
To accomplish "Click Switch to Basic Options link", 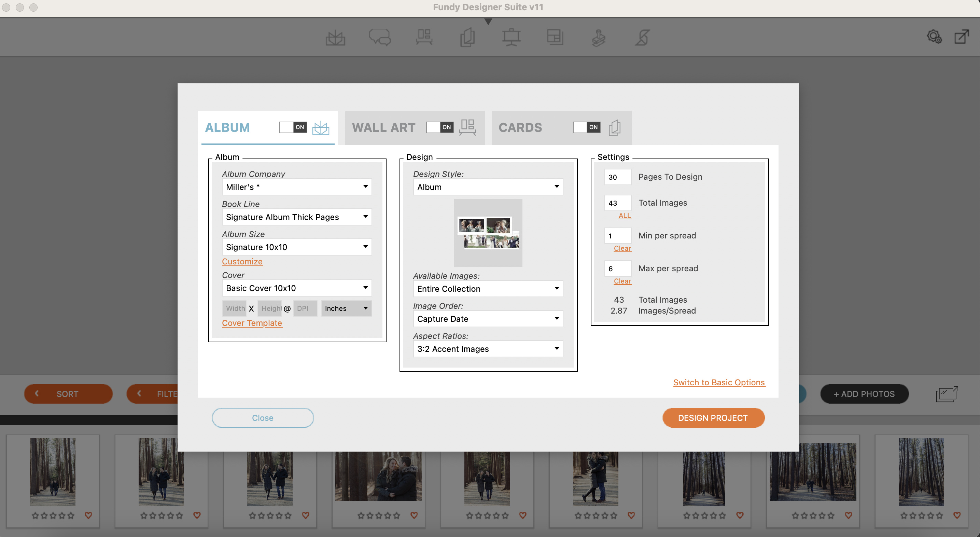I will 719,383.
